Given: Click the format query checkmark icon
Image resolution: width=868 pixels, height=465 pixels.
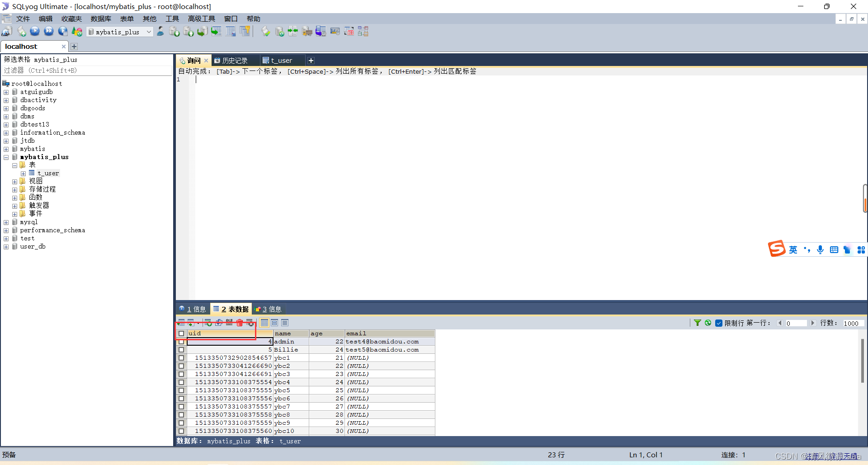Looking at the screenshot, I should point(266,32).
